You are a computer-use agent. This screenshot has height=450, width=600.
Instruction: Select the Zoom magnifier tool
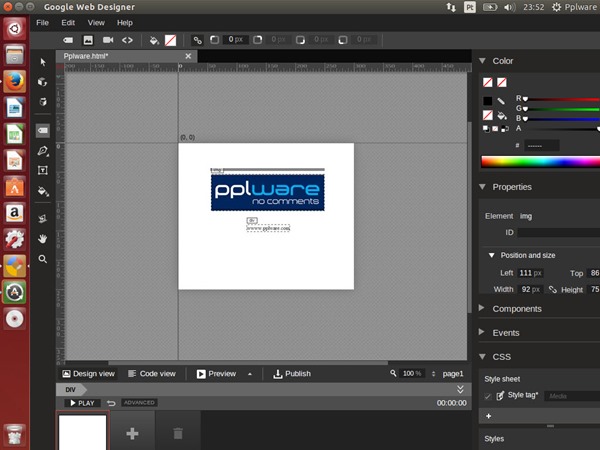[x=43, y=259]
